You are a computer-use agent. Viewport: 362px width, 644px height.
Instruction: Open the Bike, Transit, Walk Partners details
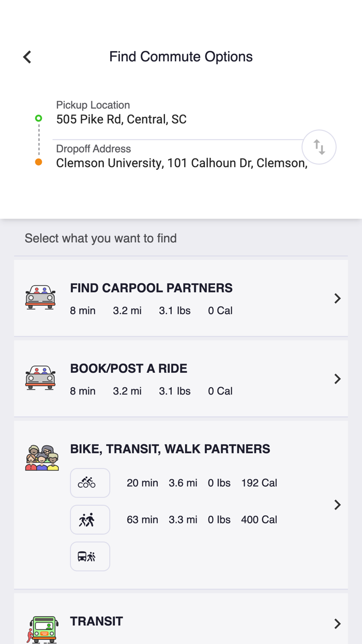tap(337, 505)
